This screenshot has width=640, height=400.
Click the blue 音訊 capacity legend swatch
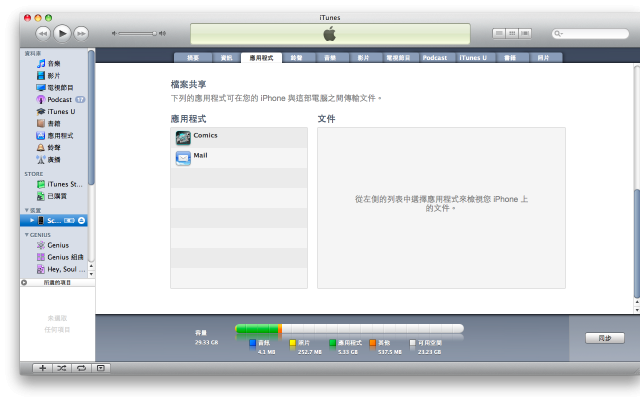pyautogui.click(x=253, y=343)
